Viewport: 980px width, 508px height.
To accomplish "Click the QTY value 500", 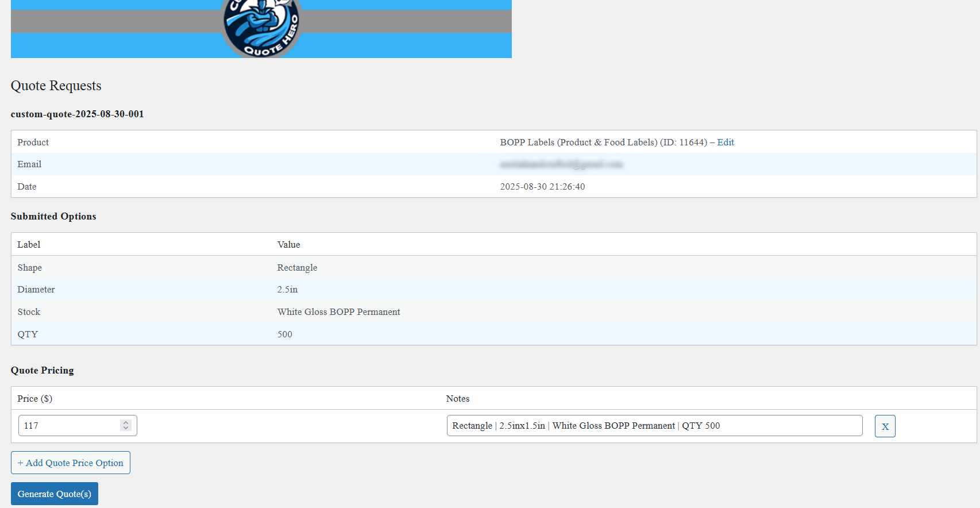I will pyautogui.click(x=284, y=334).
